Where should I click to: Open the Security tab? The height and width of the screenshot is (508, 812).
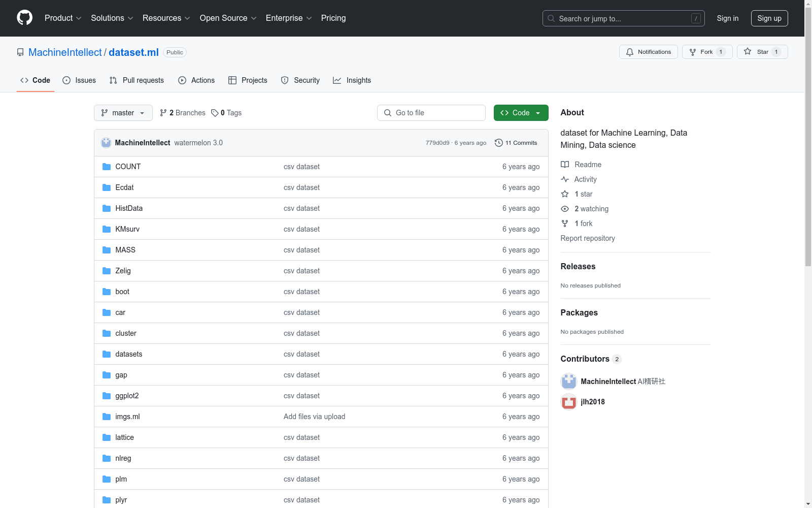coord(300,80)
